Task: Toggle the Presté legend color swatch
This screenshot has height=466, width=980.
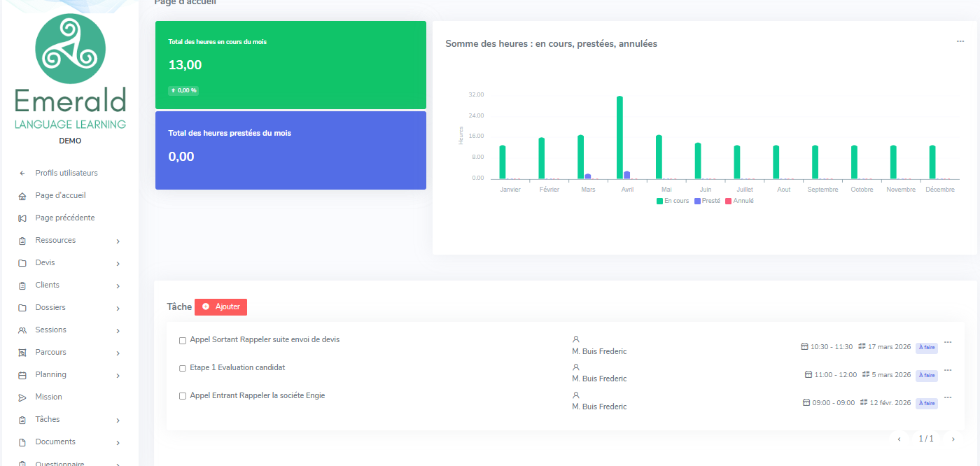Action: (697, 201)
